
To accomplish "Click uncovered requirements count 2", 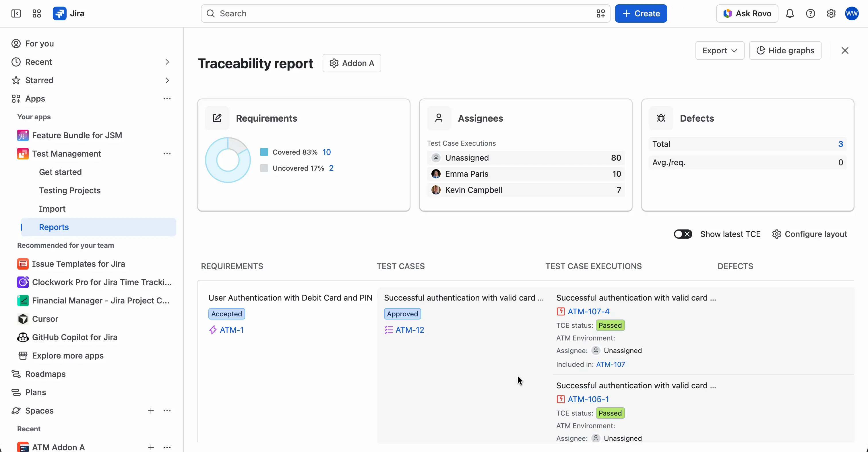I will point(331,168).
